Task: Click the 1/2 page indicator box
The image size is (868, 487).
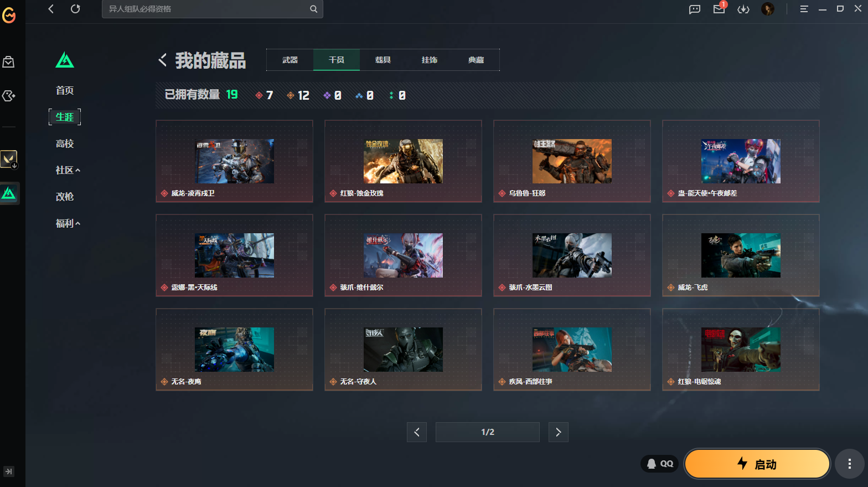Action: (x=488, y=432)
